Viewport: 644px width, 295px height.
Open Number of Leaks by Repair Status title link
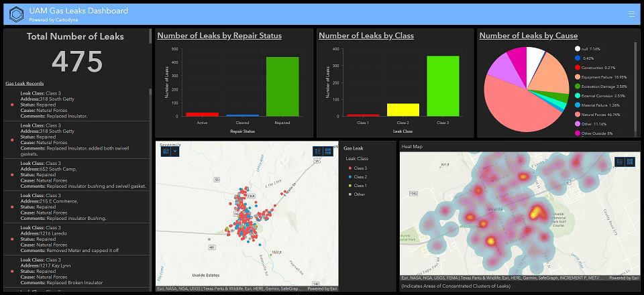click(x=219, y=36)
